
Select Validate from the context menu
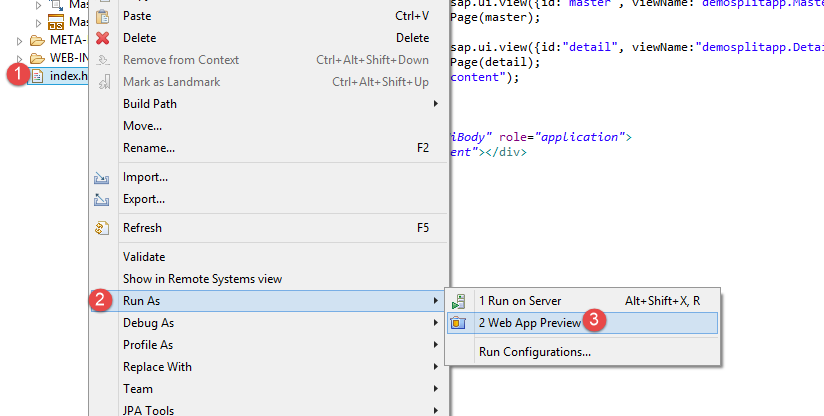pos(144,257)
